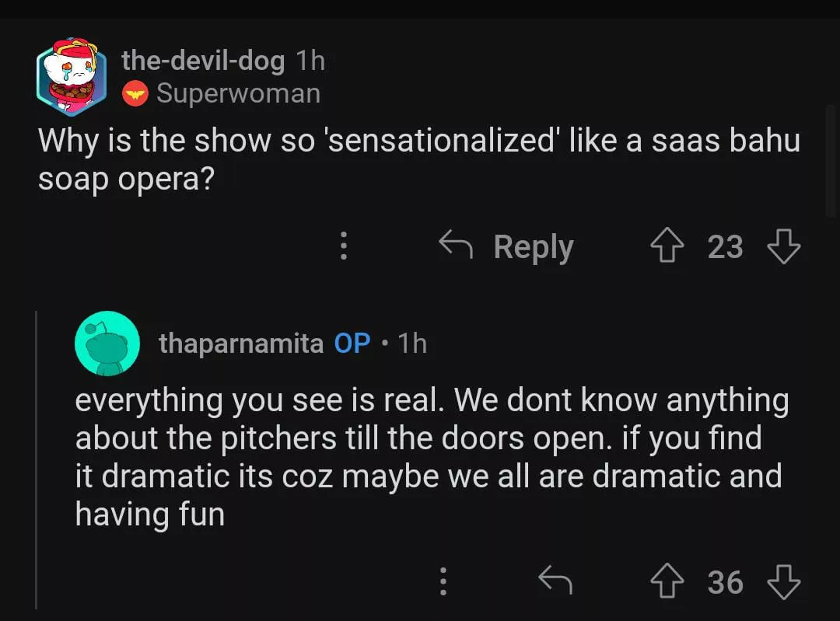The image size is (840, 621).
Task: Downvote thaparnamita's reply
Action: click(783, 582)
